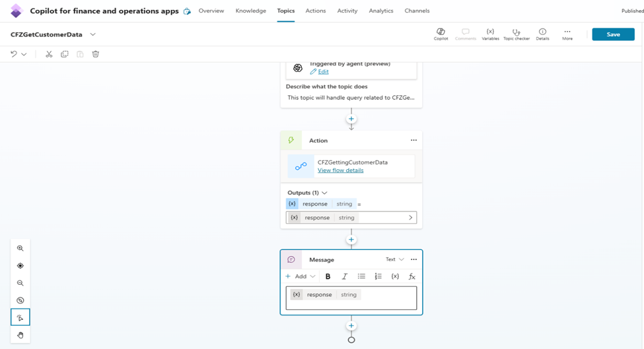The height and width of the screenshot is (349, 644).
Task: Delete the selected node
Action: pyautogui.click(x=96, y=54)
